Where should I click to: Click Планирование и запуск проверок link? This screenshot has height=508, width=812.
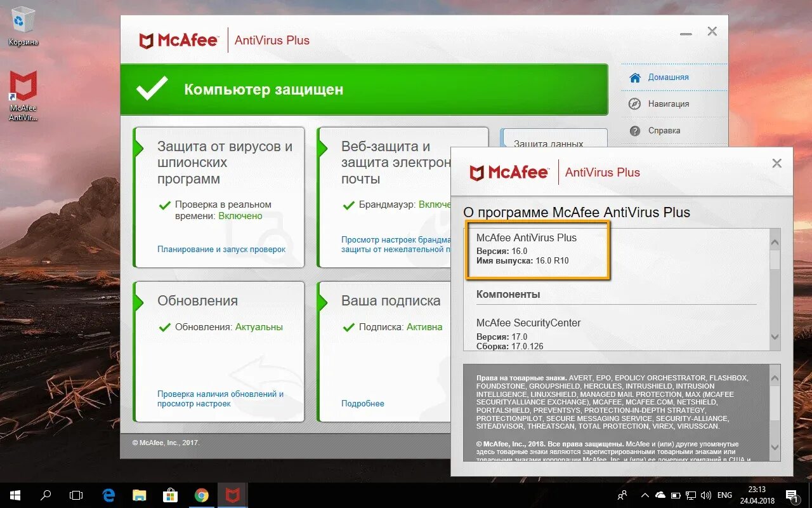221,250
